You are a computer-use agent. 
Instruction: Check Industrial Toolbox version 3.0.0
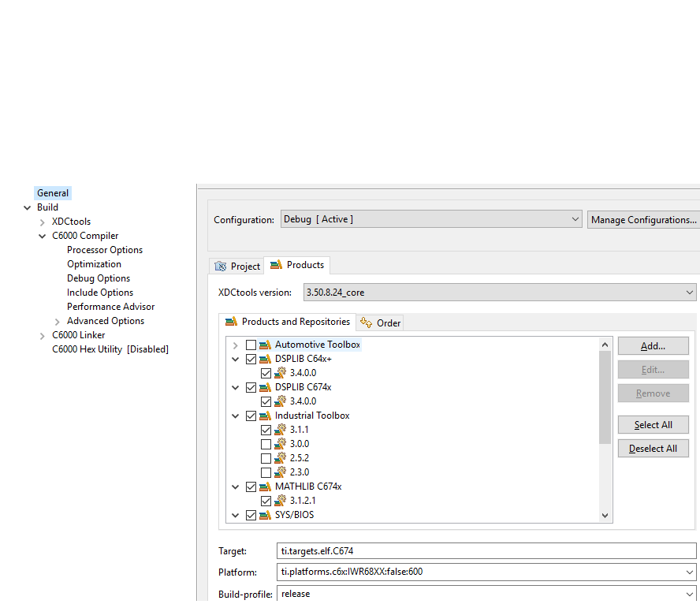pyautogui.click(x=266, y=444)
